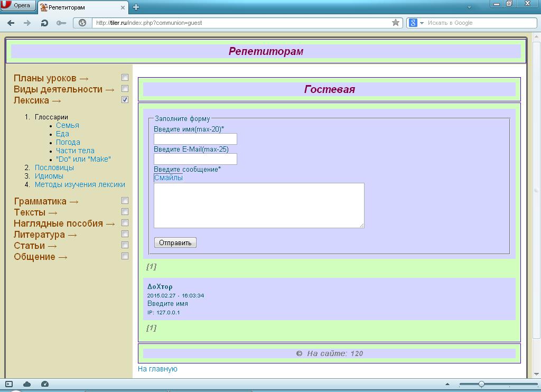Viewport: 541px width, 392px height.
Task: Open the Opera main menu
Action: pos(18,6)
